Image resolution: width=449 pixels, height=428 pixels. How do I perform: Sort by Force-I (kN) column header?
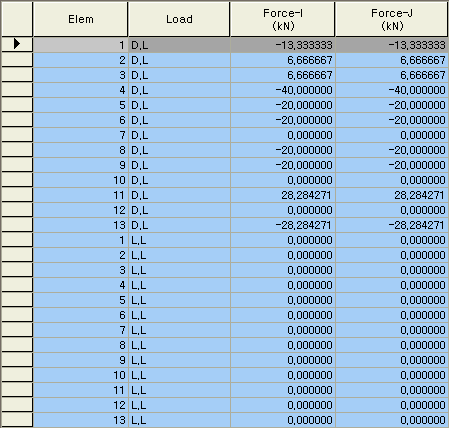click(x=283, y=19)
